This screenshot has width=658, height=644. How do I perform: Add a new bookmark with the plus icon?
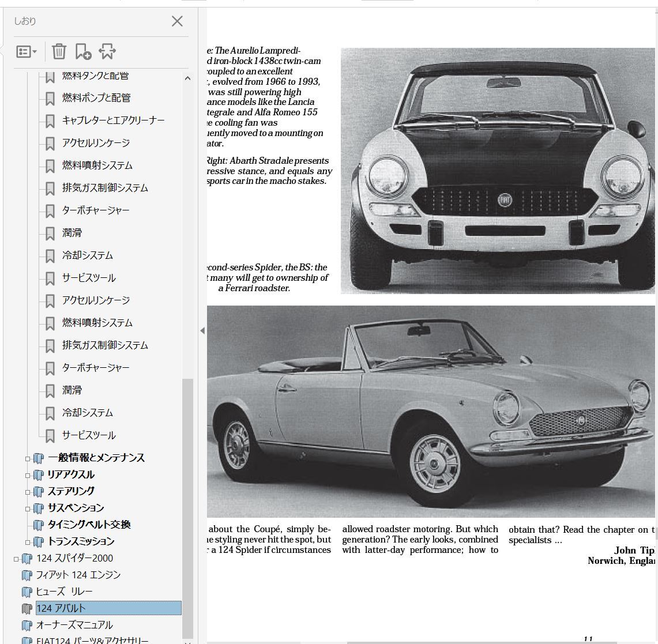83,51
